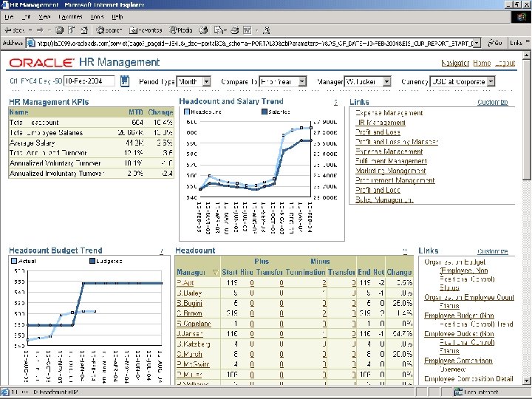Refresh the page with the Refresh icon

coord(72,30)
